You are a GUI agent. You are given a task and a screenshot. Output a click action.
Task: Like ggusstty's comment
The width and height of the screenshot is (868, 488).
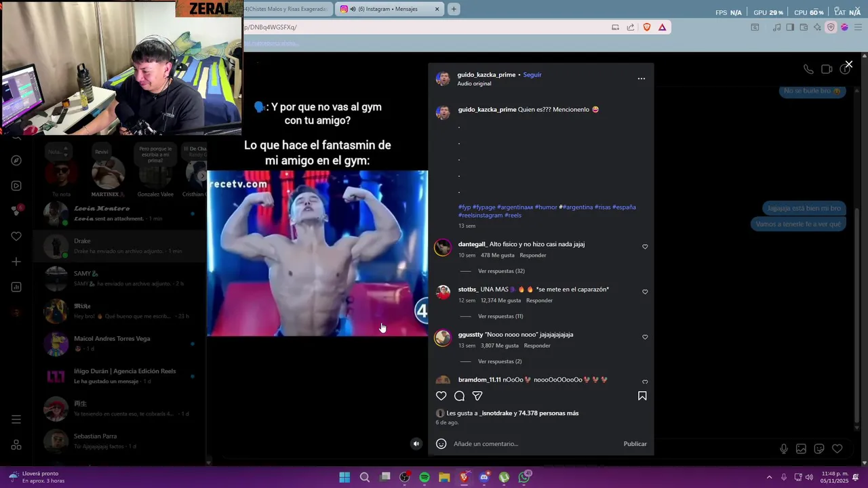click(x=645, y=337)
